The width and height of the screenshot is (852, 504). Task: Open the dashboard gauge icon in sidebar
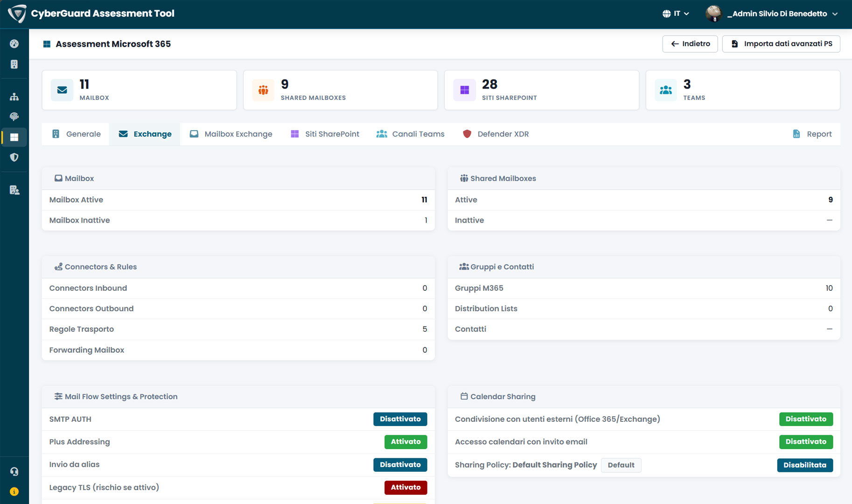click(x=14, y=44)
